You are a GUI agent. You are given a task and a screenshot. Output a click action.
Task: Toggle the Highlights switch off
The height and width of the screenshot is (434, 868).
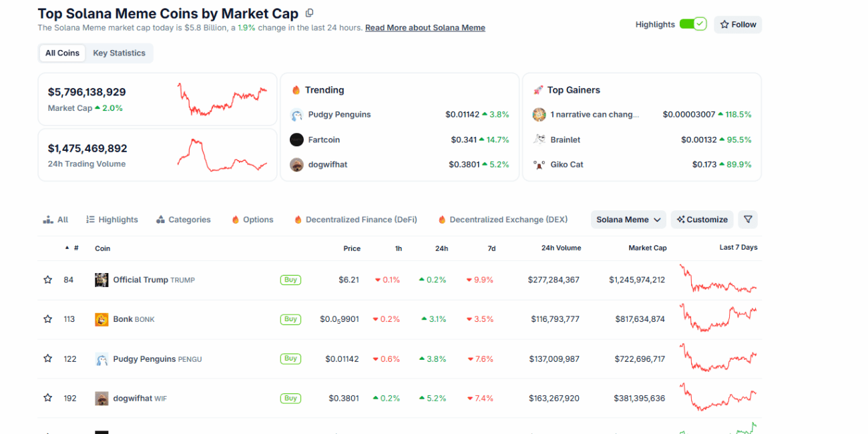point(692,25)
